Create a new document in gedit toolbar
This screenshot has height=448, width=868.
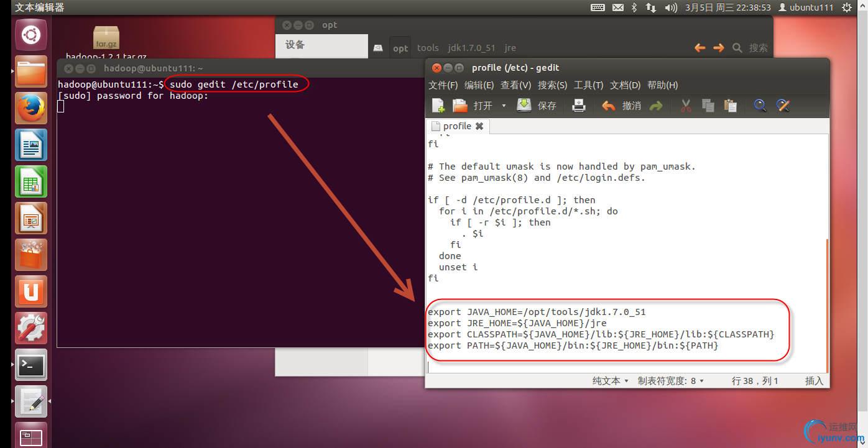[x=438, y=106]
